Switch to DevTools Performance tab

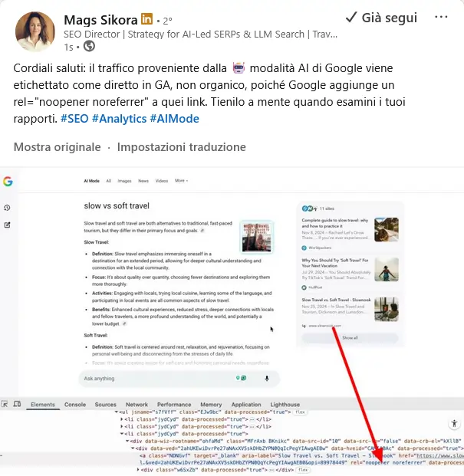tap(174, 405)
